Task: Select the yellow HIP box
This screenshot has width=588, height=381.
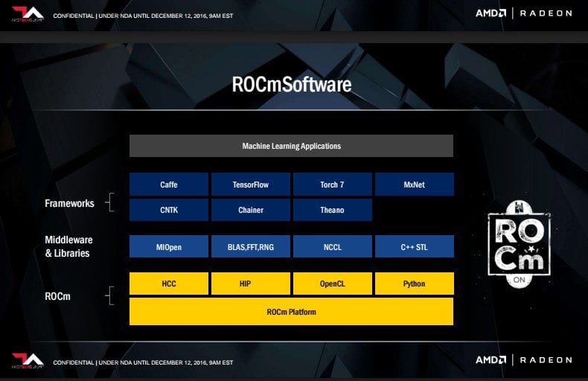Action: (x=251, y=284)
